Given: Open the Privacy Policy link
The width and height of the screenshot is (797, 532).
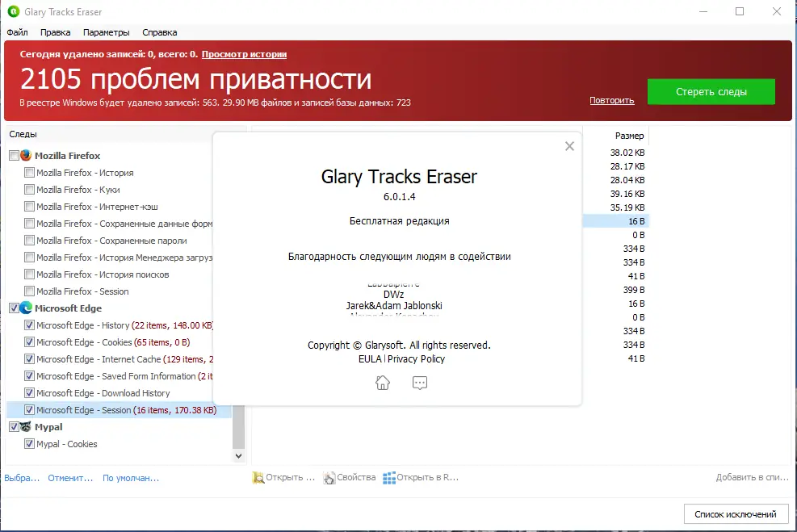Looking at the screenshot, I should tap(417, 358).
